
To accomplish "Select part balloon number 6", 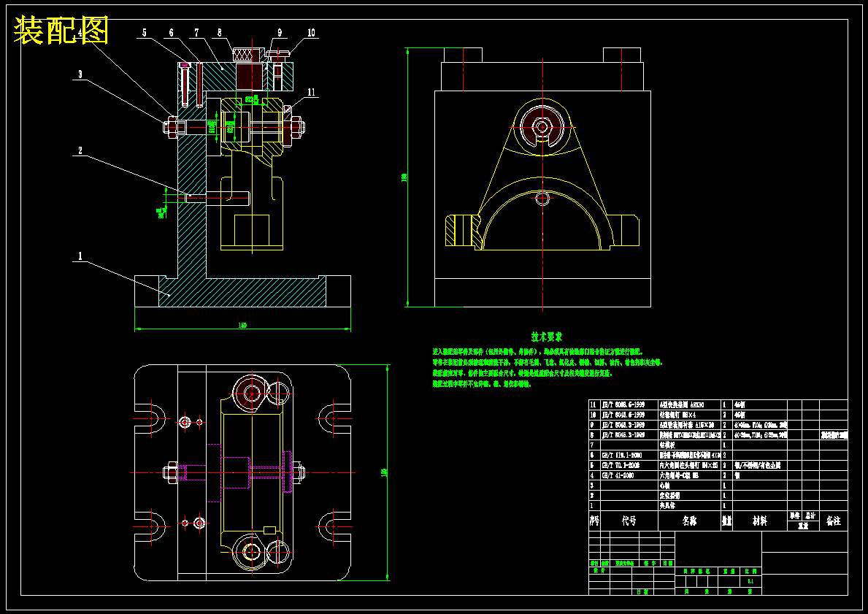I will pyautogui.click(x=171, y=33).
